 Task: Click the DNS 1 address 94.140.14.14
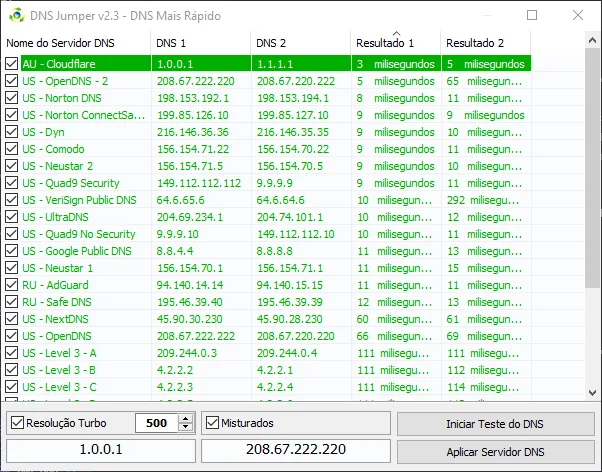tap(190, 285)
